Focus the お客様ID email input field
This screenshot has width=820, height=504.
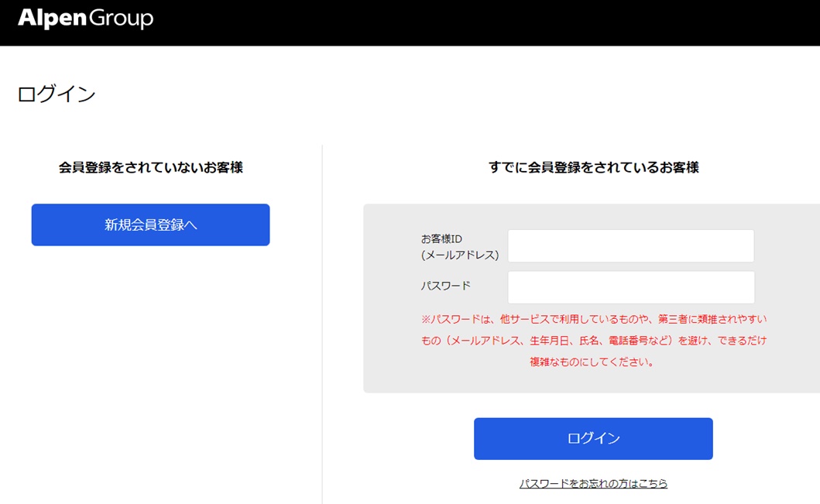[x=631, y=245]
